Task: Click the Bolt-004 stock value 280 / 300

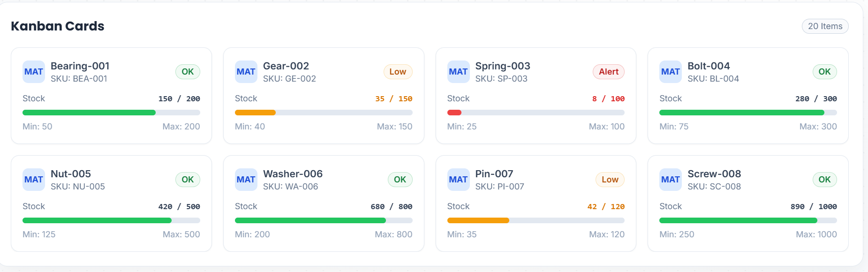Action: pyautogui.click(x=816, y=99)
